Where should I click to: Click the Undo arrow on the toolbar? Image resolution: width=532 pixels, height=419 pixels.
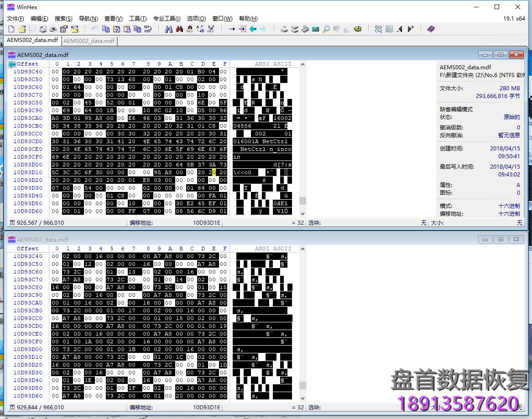tap(95, 29)
